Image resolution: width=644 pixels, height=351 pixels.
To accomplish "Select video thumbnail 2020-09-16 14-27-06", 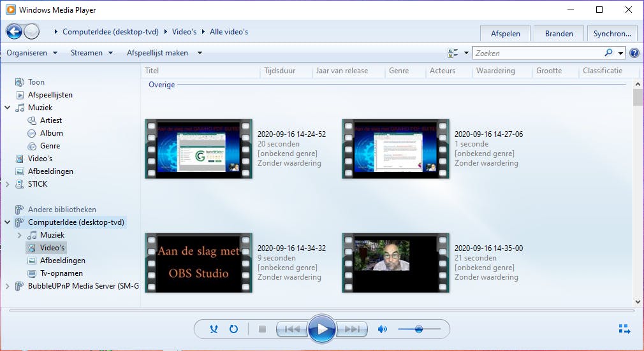I will (x=395, y=148).
